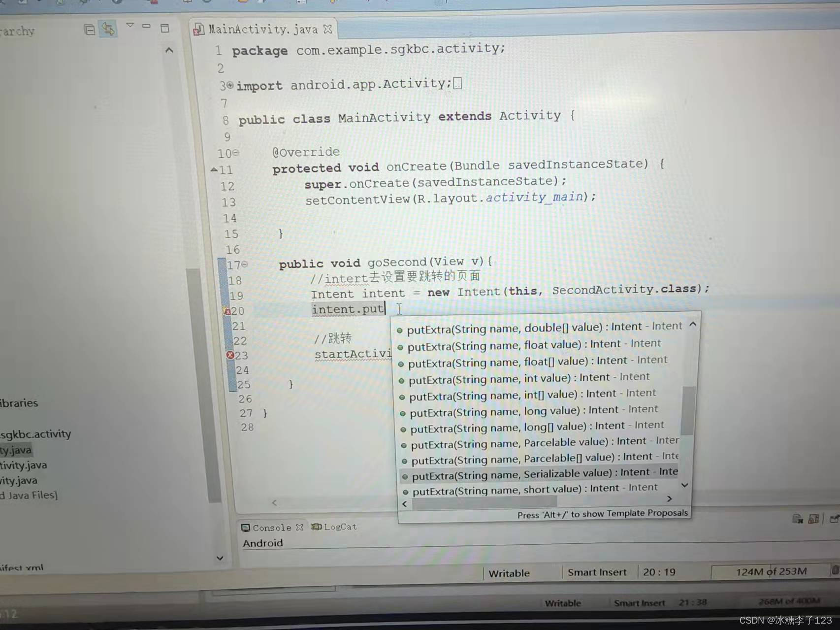Click the proposals list vertical scrollbar thumb
Image resolution: width=840 pixels, height=630 pixels.
(688, 411)
